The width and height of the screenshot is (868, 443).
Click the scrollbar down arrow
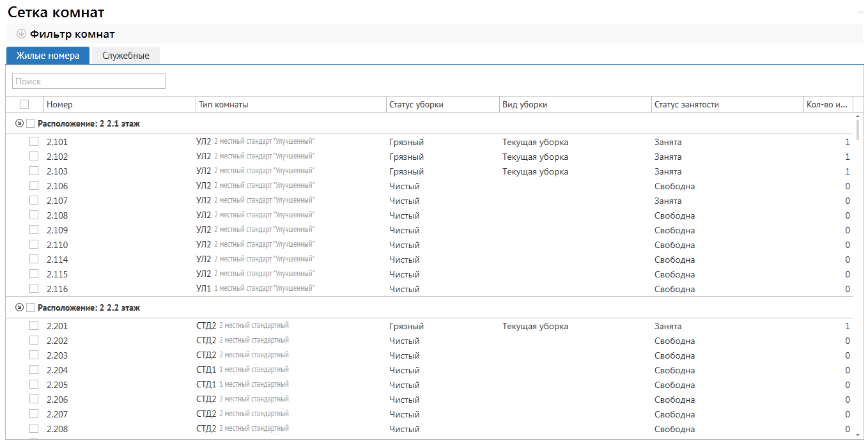coord(858,435)
